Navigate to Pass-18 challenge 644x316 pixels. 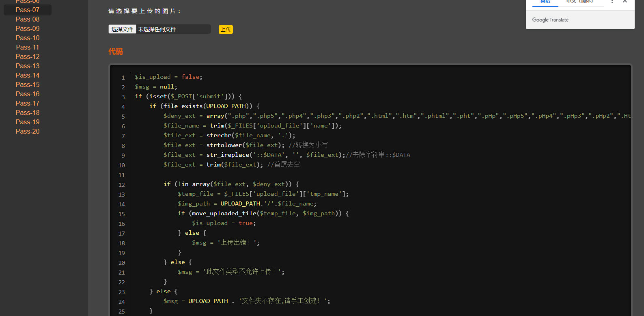[28, 113]
